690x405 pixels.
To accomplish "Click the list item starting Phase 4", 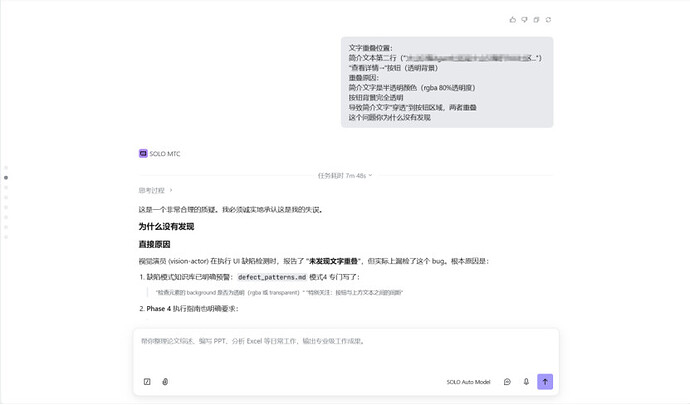I will 189,309.
